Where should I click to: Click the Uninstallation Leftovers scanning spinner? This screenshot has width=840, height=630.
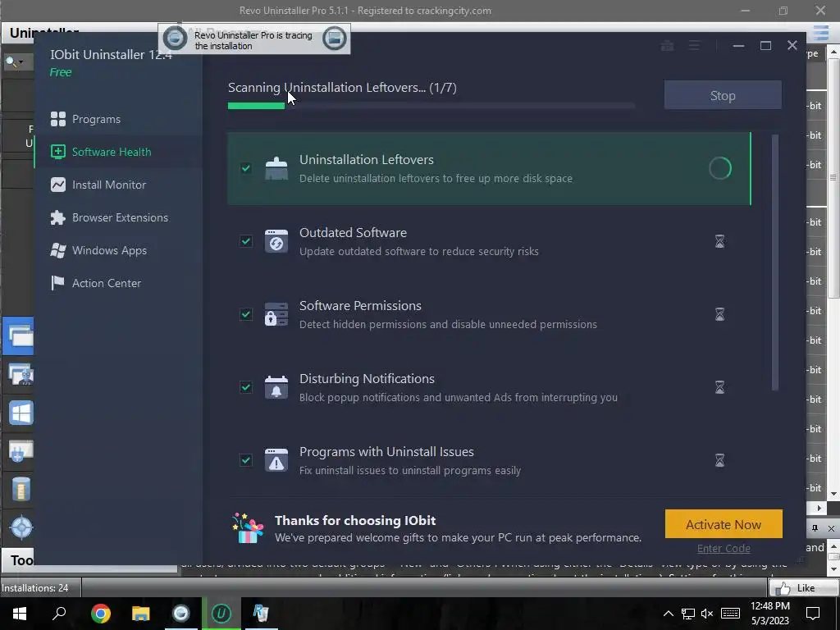click(x=720, y=168)
